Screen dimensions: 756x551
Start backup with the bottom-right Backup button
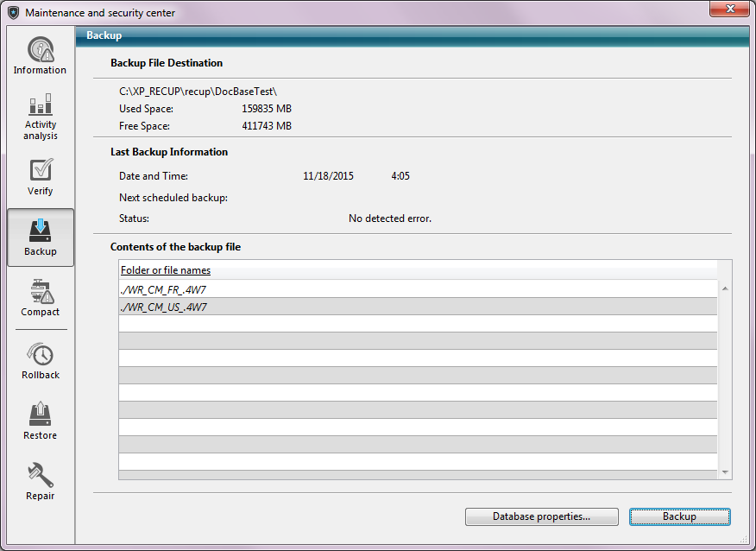click(679, 516)
